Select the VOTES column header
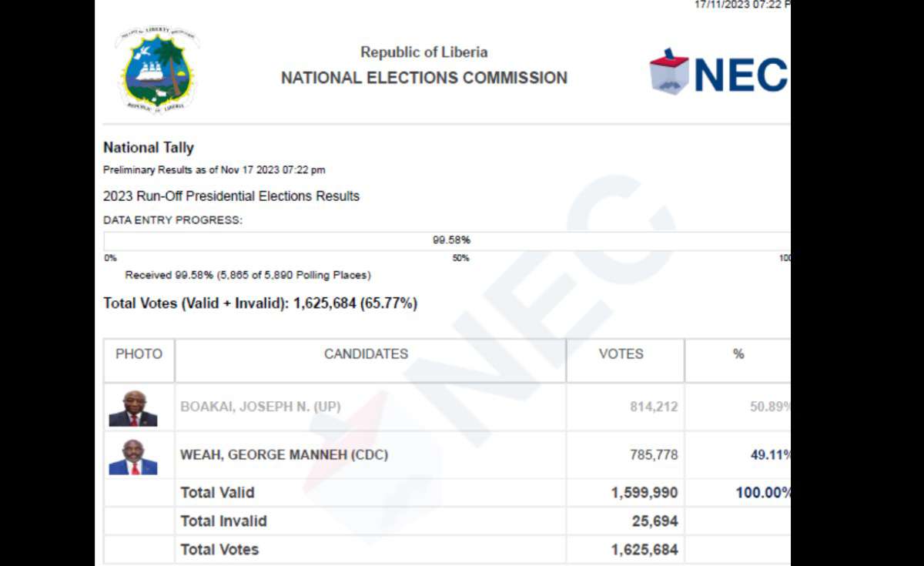The width and height of the screenshot is (924, 566). (x=621, y=354)
